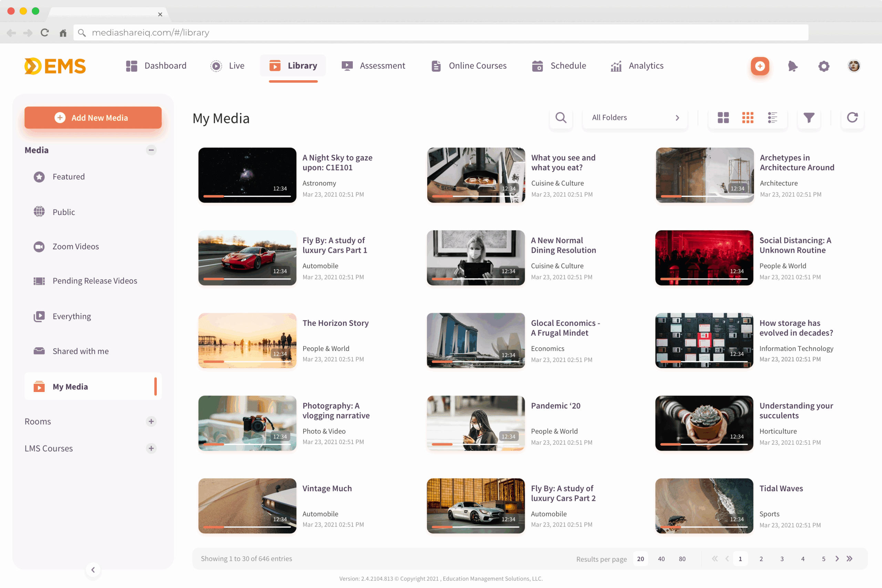Image resolution: width=882 pixels, height=588 pixels.
Task: Click Add New Media button
Action: (x=93, y=118)
